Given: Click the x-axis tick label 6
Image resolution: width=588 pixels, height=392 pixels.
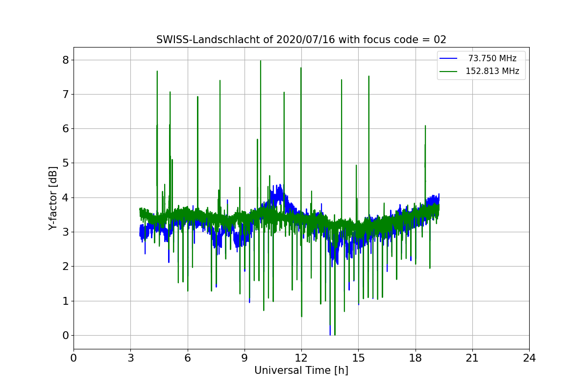Looking at the screenshot, I should tap(188, 358).
